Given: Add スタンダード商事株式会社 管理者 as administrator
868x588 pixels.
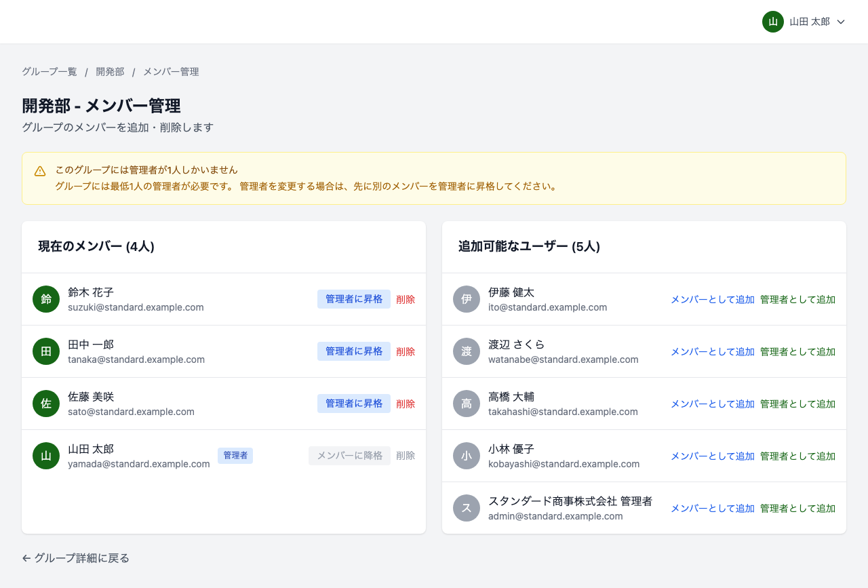Looking at the screenshot, I should click(x=797, y=508).
